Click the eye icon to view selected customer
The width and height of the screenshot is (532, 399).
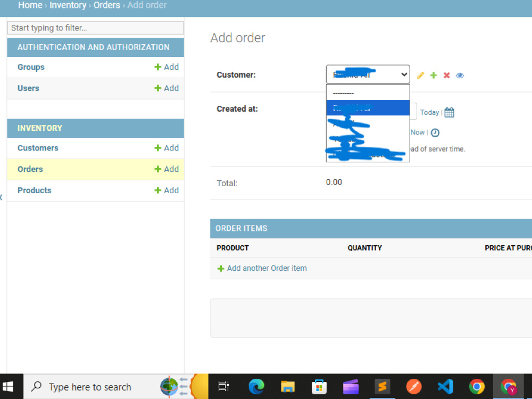click(460, 76)
